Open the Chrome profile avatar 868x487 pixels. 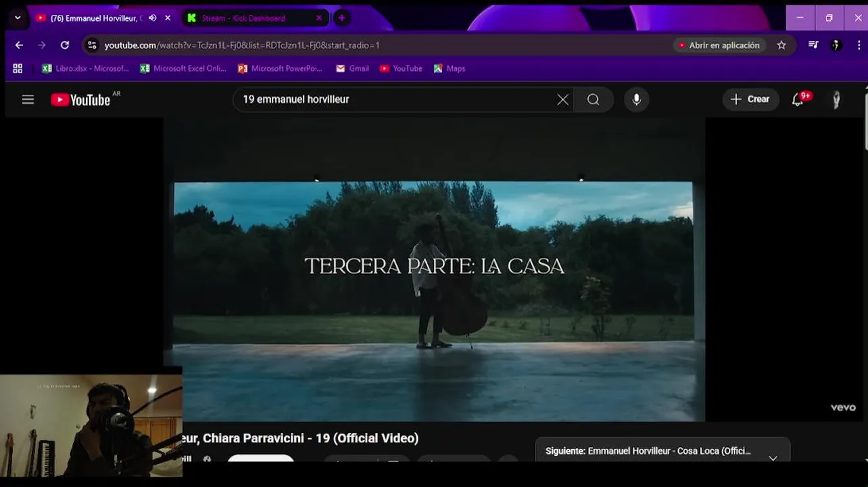click(836, 45)
